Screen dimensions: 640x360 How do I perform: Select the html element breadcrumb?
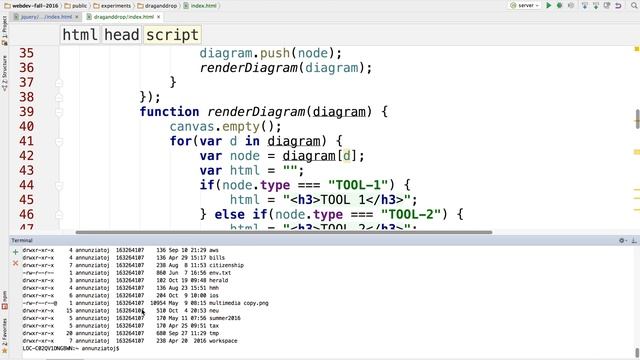click(x=80, y=35)
